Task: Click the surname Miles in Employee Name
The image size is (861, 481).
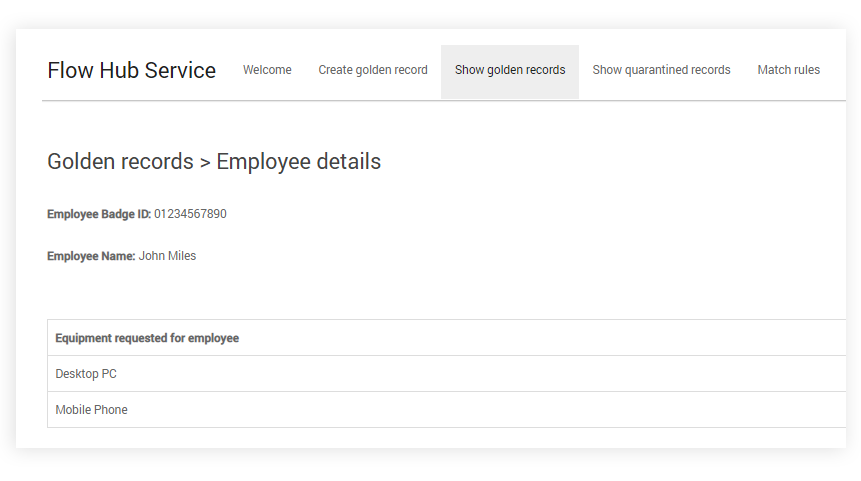Action: [x=181, y=256]
